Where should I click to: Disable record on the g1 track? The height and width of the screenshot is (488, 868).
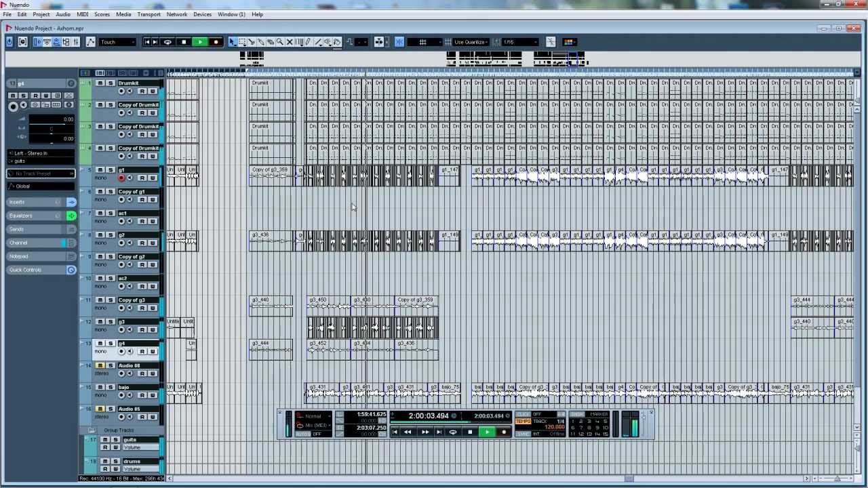pos(121,178)
